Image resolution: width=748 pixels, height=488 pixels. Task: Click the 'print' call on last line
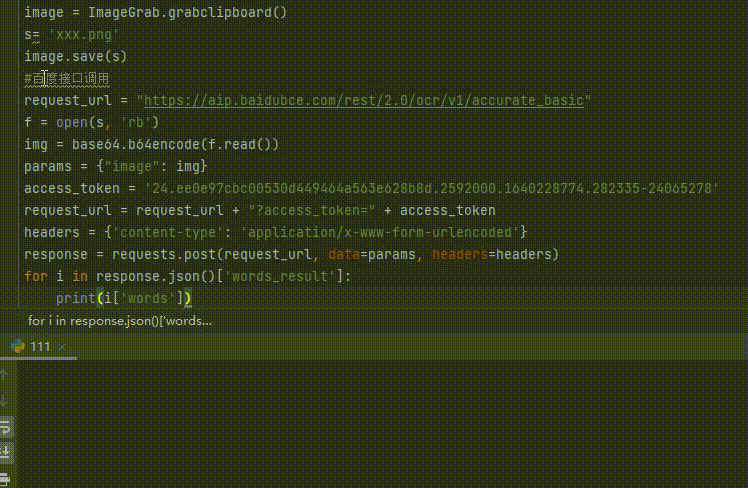click(75, 299)
